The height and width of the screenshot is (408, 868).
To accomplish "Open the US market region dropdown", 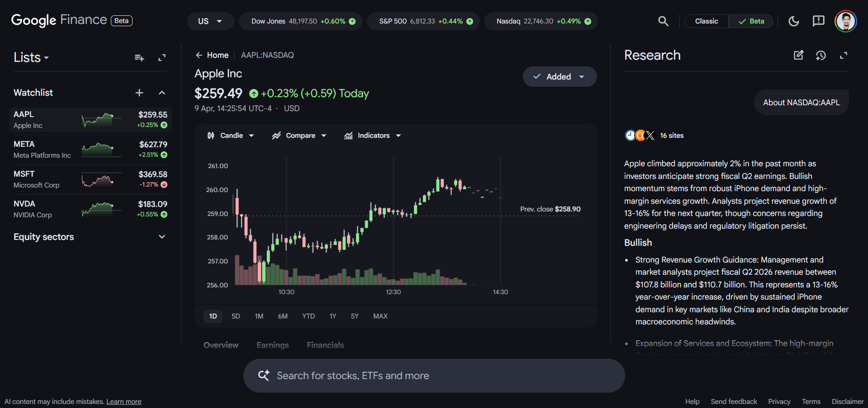I will pos(210,21).
